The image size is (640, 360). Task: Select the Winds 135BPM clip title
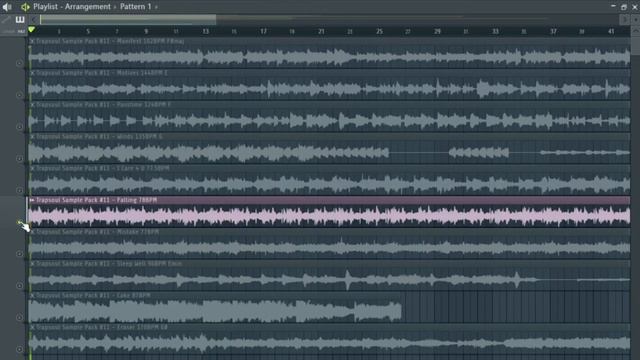click(x=99, y=137)
